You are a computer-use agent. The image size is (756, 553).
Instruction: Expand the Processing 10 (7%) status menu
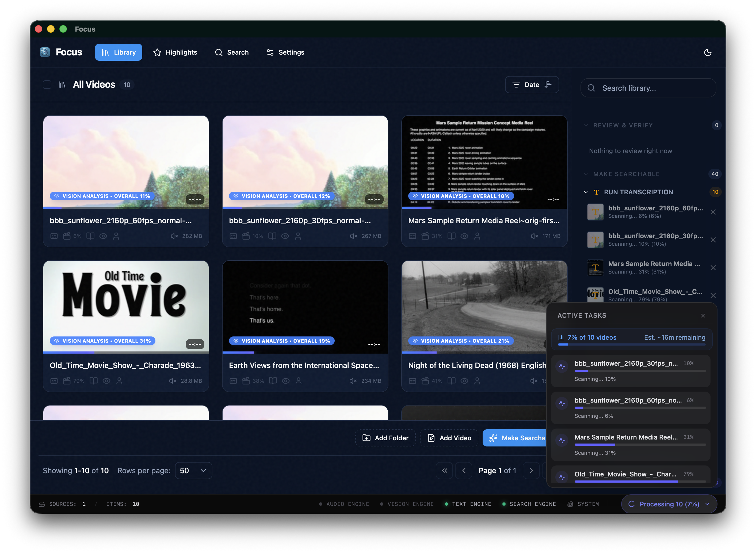pos(669,504)
